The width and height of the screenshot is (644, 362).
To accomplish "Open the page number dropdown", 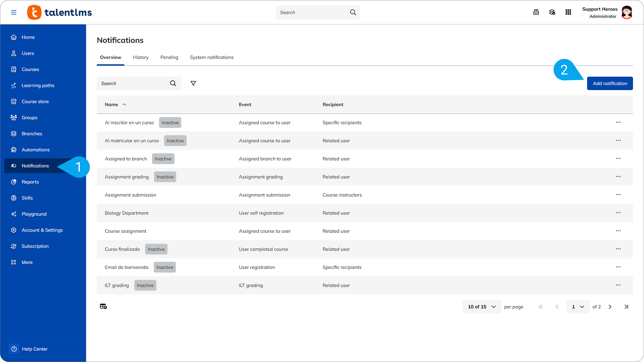I will click(578, 307).
